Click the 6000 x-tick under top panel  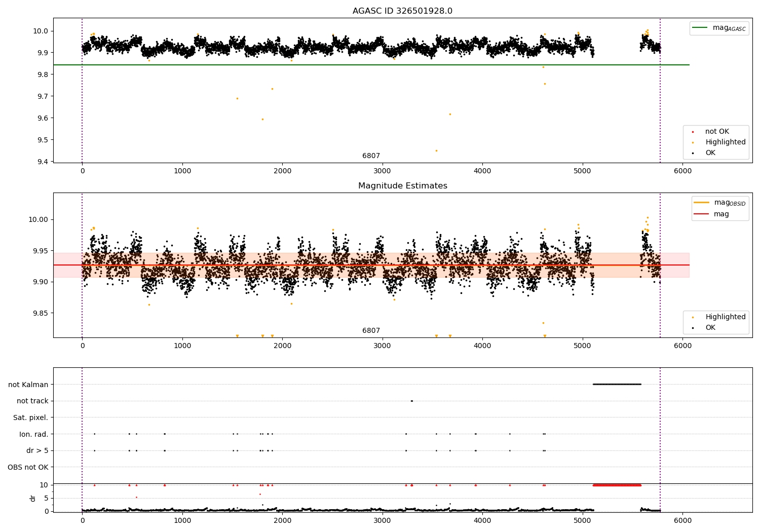(682, 171)
